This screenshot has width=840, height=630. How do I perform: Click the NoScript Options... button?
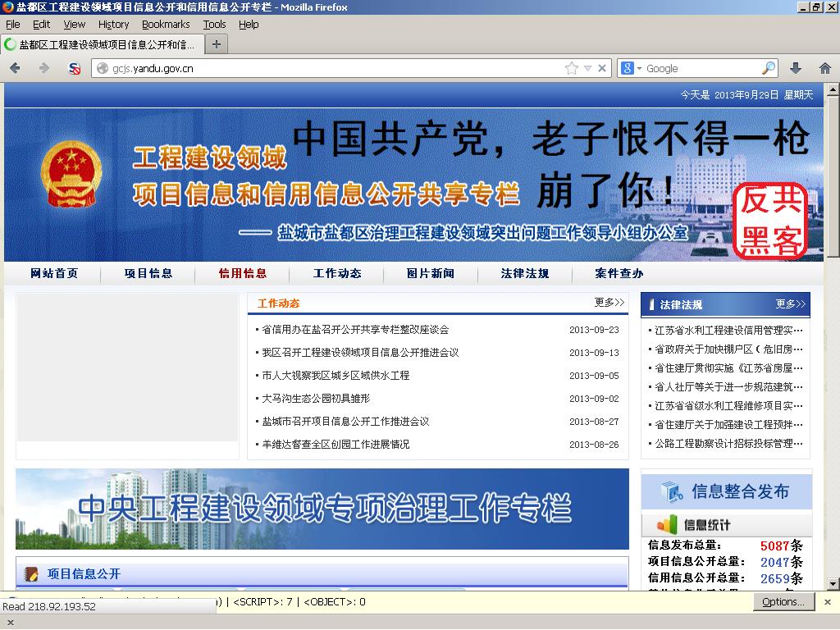[x=783, y=602]
